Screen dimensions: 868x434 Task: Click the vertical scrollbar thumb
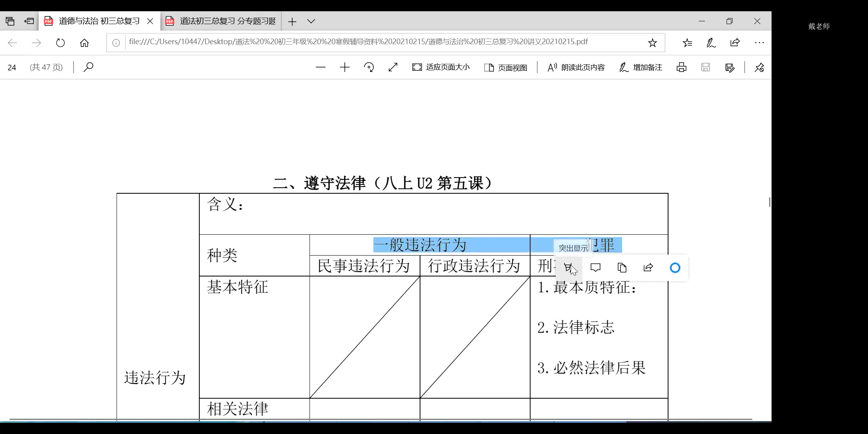coord(770,202)
